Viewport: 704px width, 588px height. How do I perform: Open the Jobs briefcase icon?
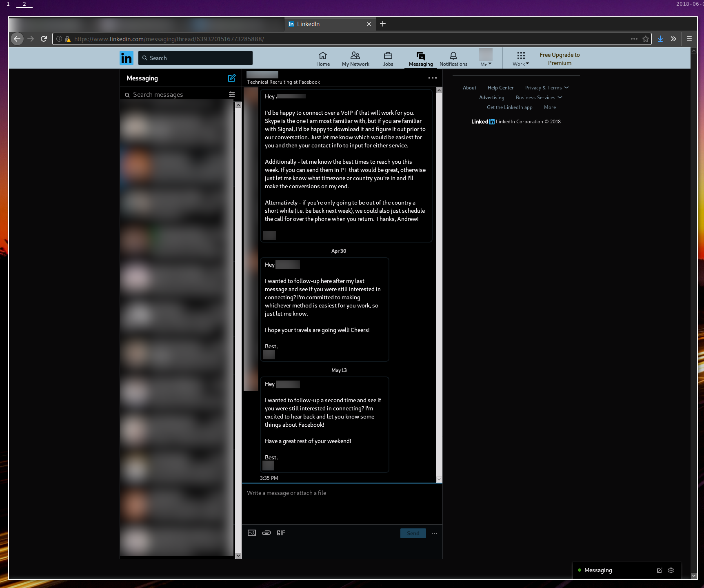[388, 58]
